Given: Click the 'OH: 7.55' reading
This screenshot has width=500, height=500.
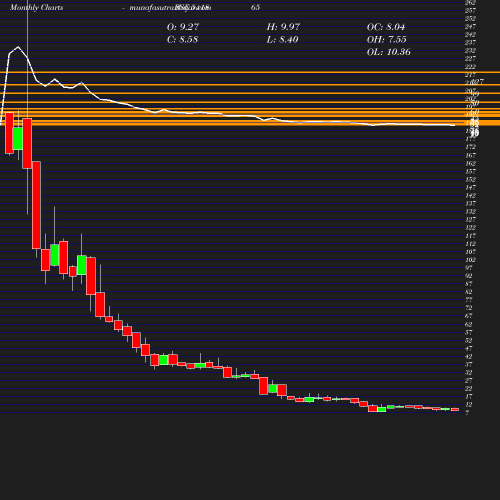Looking at the screenshot, I should [x=386, y=39].
